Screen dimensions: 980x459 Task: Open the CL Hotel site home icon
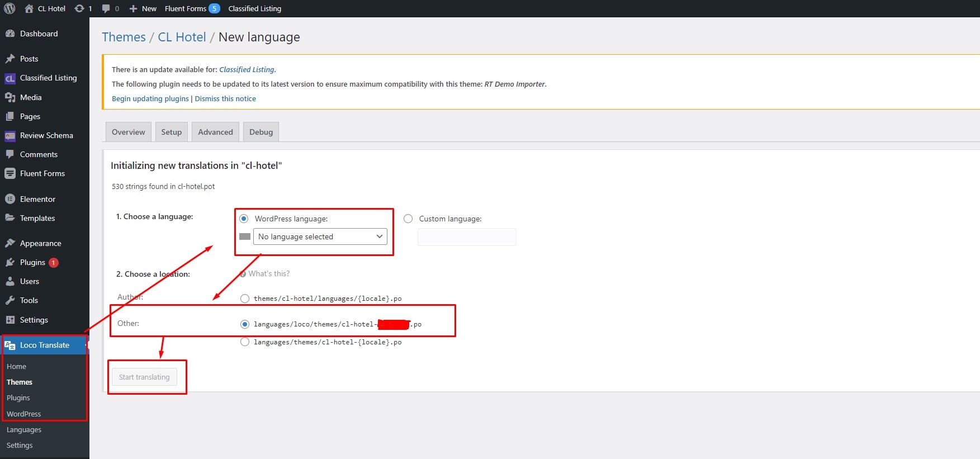coord(29,8)
